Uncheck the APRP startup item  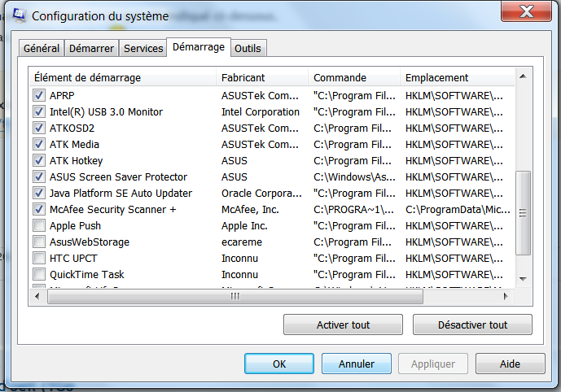point(38,95)
